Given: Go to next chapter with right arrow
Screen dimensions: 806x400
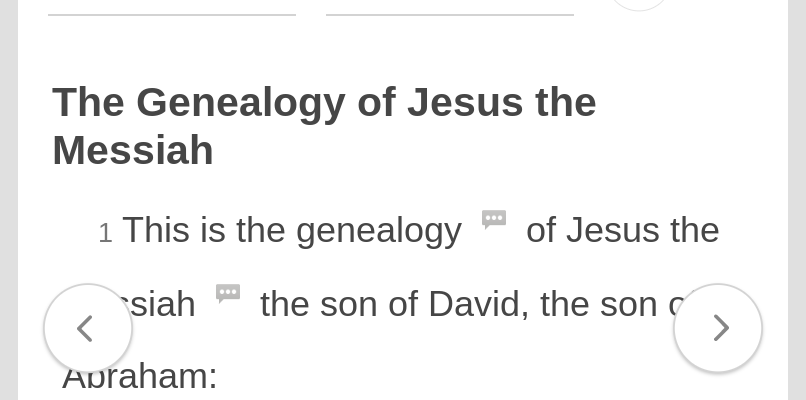Looking at the screenshot, I should 718,328.
